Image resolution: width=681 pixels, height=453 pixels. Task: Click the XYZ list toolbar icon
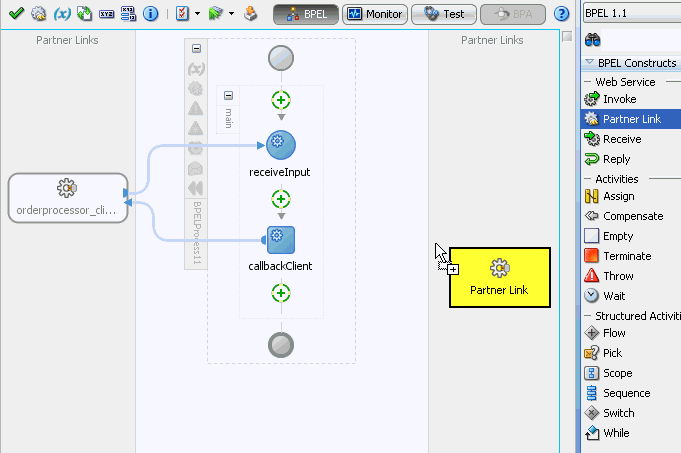coord(128,14)
